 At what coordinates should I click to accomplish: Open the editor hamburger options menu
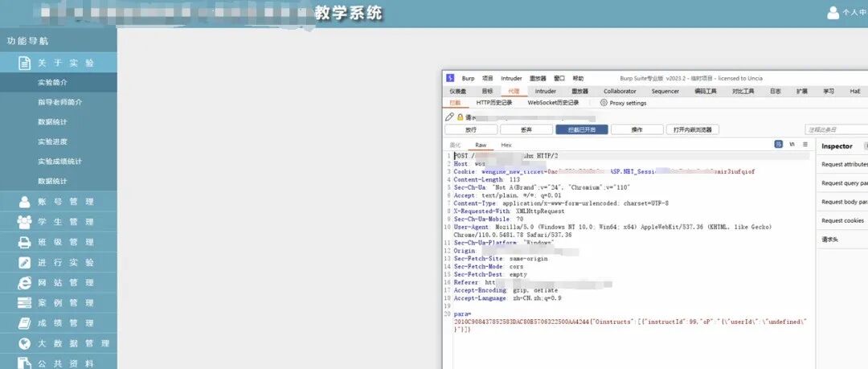pos(805,144)
